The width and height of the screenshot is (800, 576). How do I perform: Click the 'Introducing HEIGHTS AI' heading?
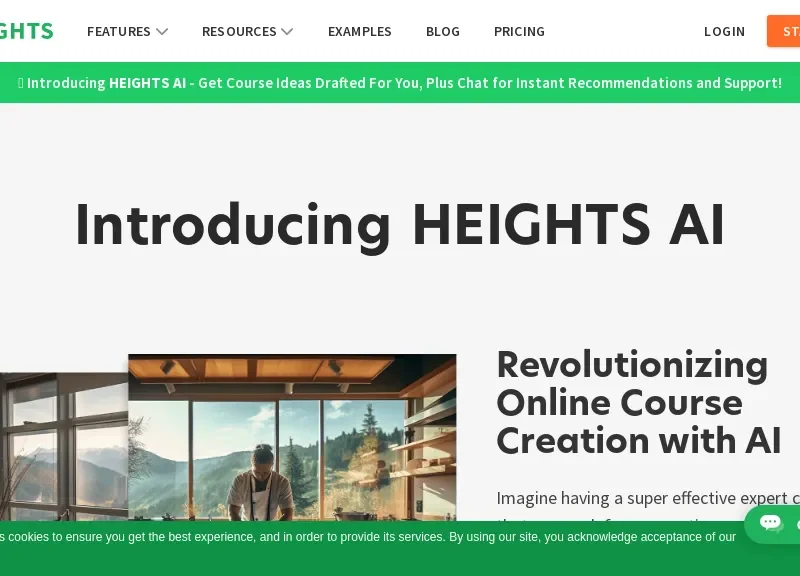click(400, 226)
